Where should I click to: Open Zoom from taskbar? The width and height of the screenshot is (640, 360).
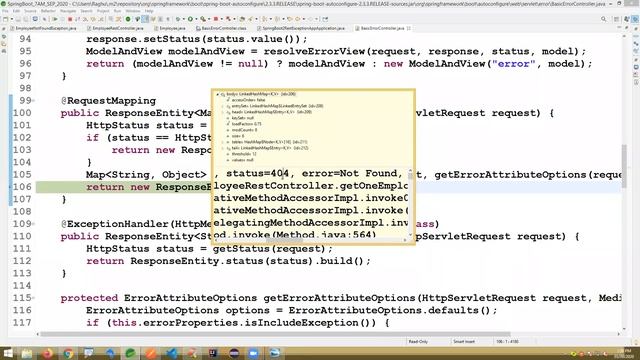(253, 353)
